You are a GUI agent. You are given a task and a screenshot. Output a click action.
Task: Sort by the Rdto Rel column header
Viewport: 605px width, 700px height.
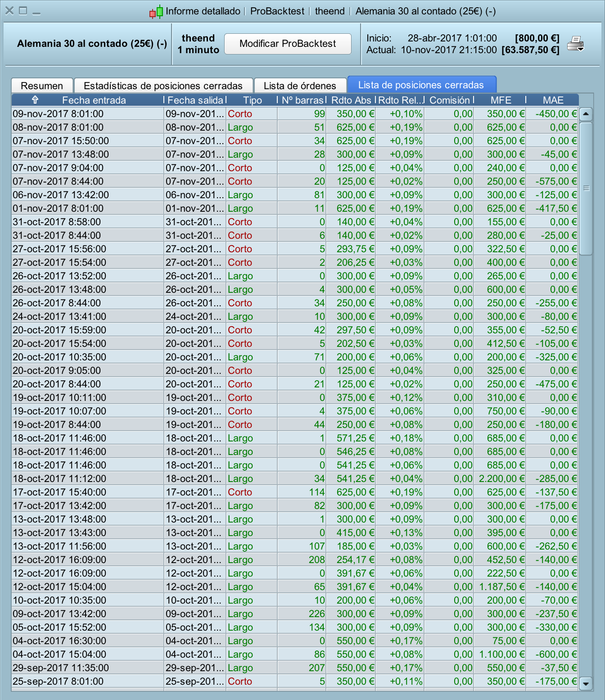point(400,100)
